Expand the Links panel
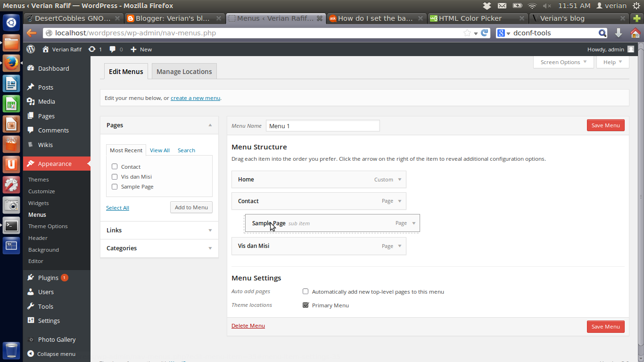 tap(210, 230)
